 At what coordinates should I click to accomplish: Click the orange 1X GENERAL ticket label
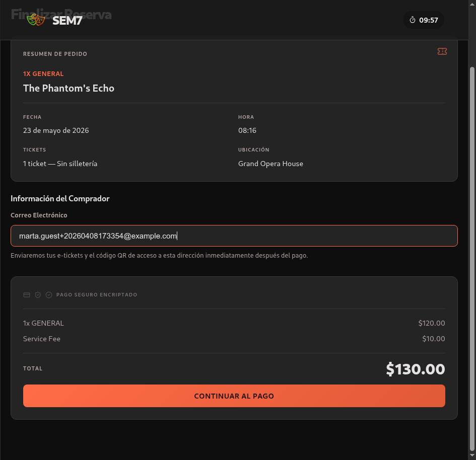coord(43,74)
